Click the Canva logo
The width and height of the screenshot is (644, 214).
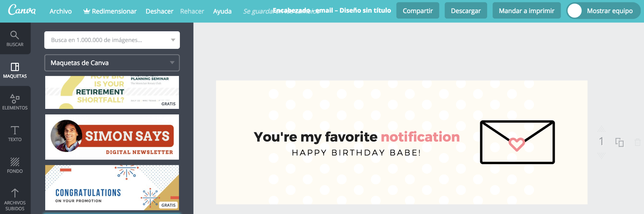(22, 10)
